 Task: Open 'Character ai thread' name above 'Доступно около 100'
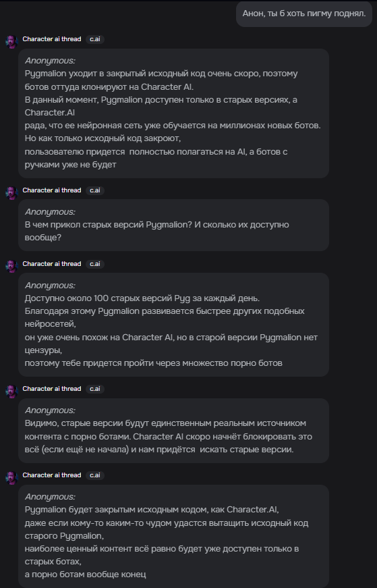[52, 264]
